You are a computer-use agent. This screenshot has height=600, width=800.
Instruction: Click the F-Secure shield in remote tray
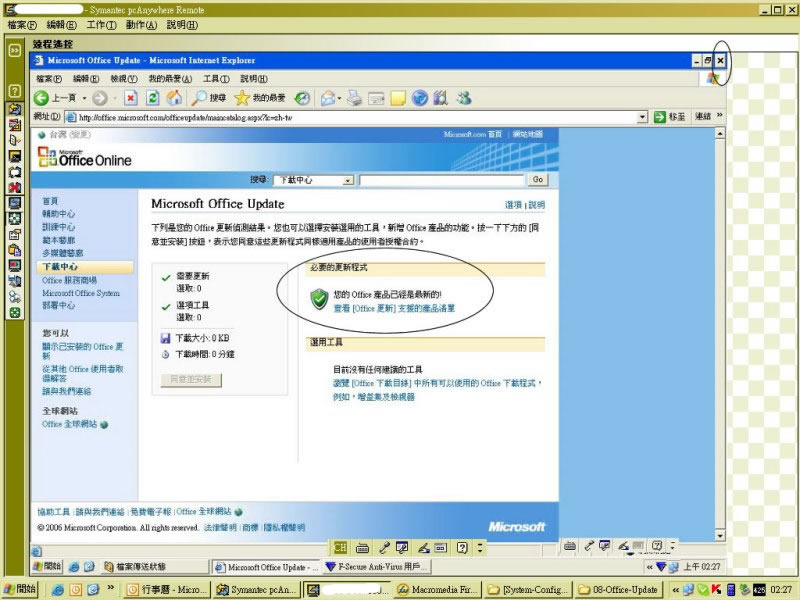coord(661,566)
